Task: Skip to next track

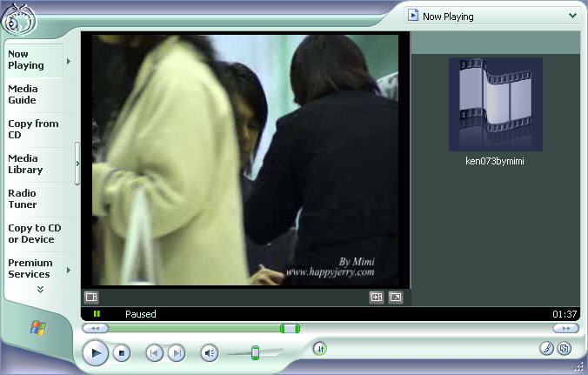Action: tap(177, 353)
